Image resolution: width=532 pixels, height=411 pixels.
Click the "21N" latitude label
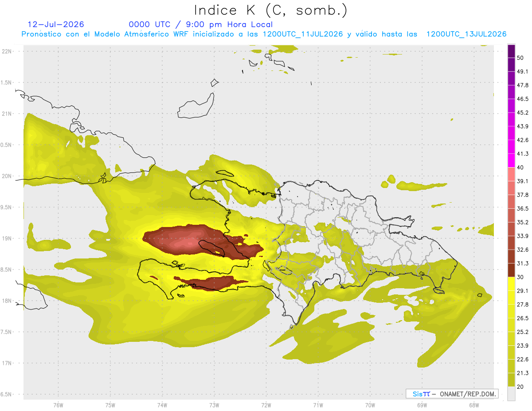pyautogui.click(x=7, y=114)
